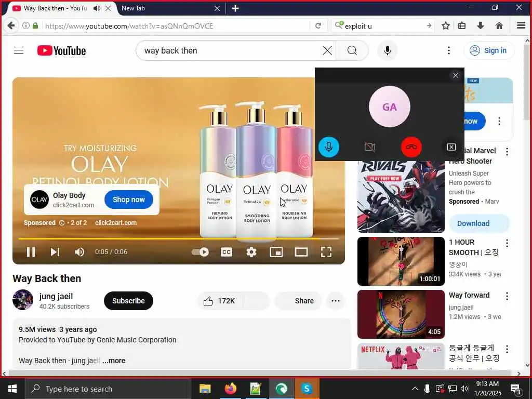532x399 pixels.
Task: Open the Olay Body advertiser logo
Action: tap(39, 199)
